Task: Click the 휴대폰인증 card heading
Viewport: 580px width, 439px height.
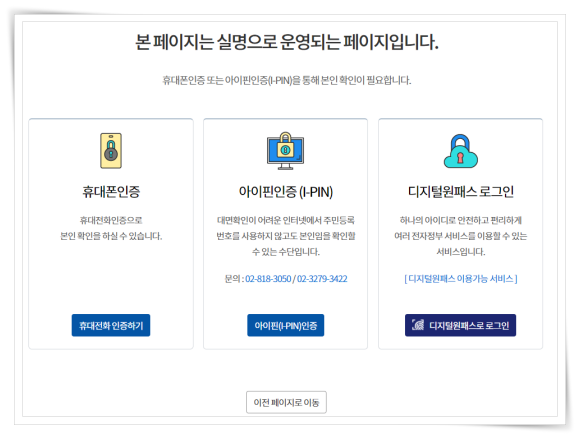Action: pos(111,192)
